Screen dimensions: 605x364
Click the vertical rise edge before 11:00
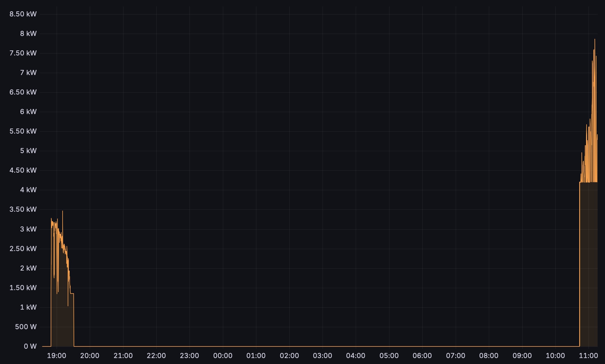tap(580, 263)
